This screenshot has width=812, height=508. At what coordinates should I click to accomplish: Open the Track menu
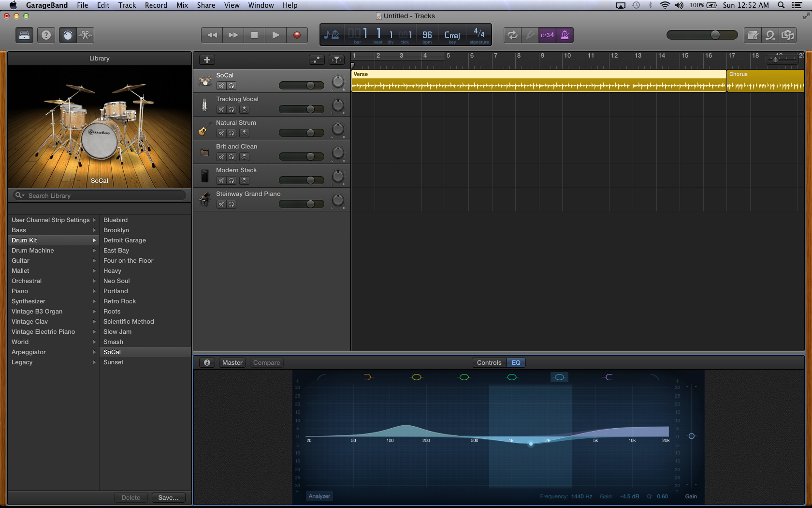pyautogui.click(x=127, y=5)
